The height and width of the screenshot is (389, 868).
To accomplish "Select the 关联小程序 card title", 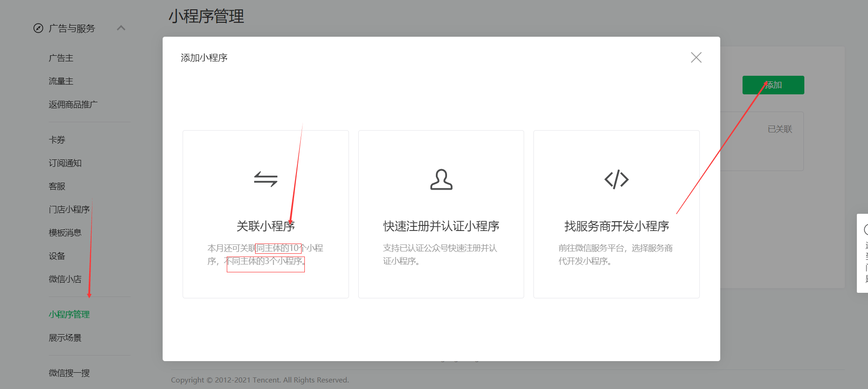I will pyautogui.click(x=266, y=226).
